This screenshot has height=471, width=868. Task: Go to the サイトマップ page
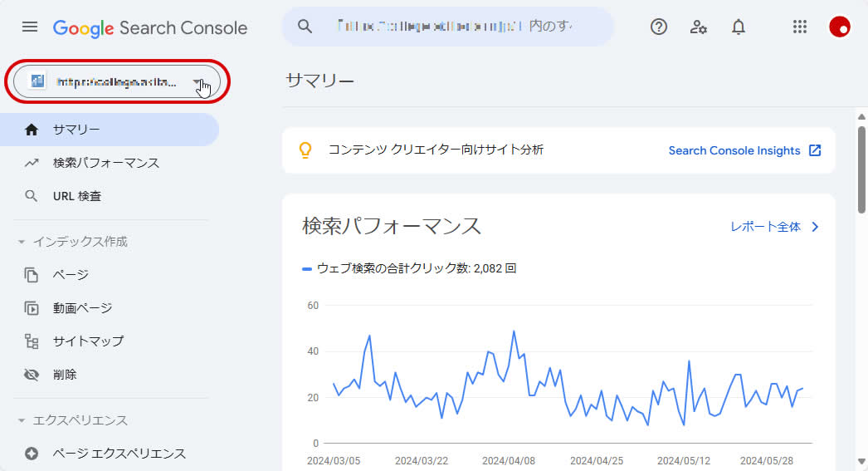pos(88,341)
